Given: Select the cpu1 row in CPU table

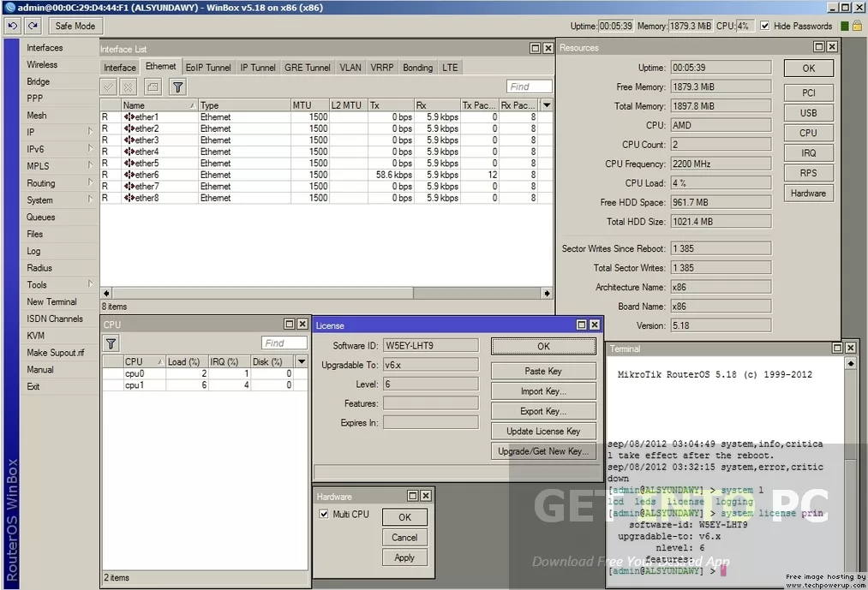Looking at the screenshot, I should pyautogui.click(x=205, y=385).
